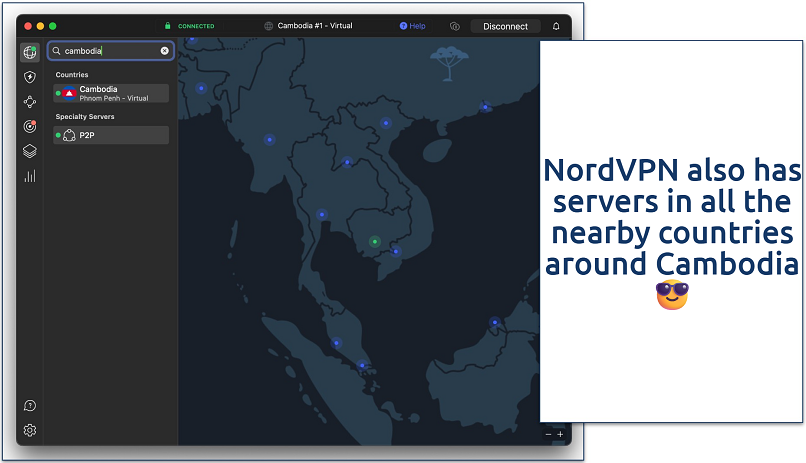Open statistics bar chart sidebar icon

click(x=30, y=176)
